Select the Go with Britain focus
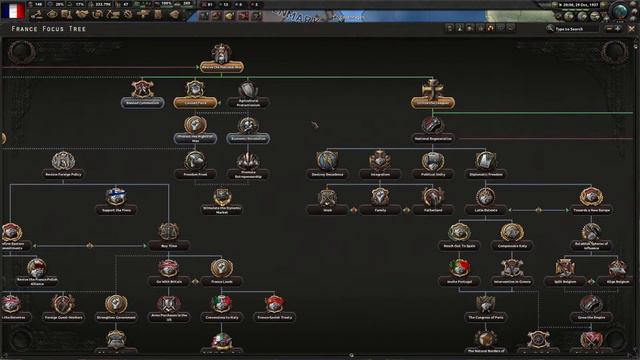The height and width of the screenshot is (360, 640). [169, 273]
